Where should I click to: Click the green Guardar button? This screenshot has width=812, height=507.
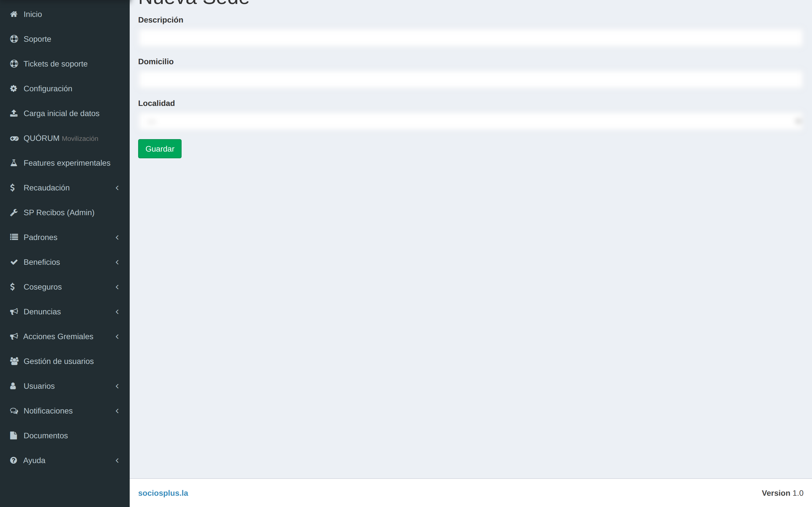tap(160, 149)
